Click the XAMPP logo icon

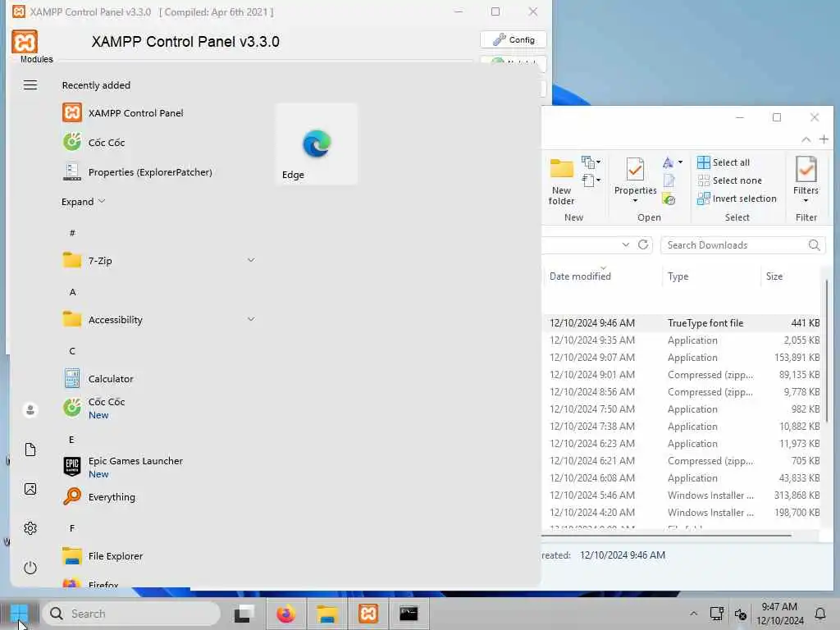coord(25,41)
